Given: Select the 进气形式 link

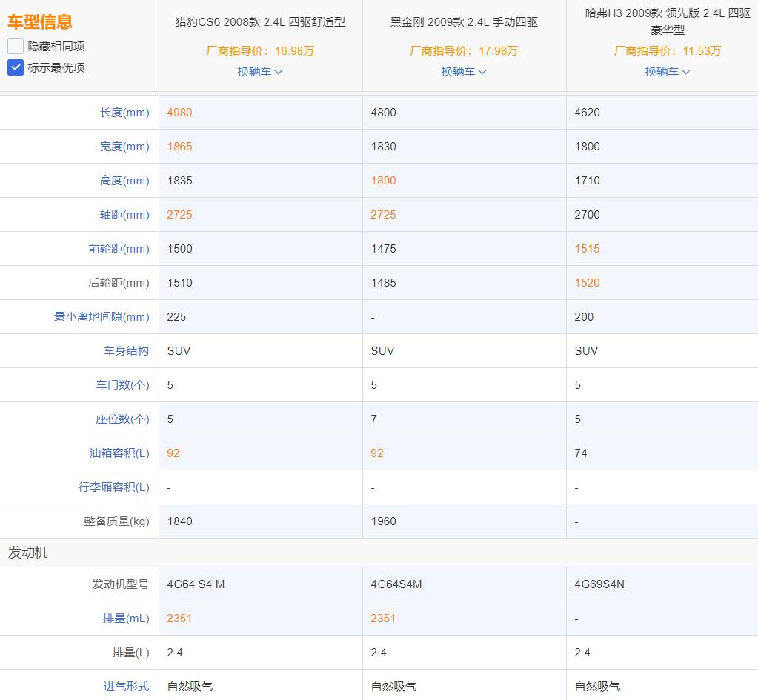Looking at the screenshot, I should click(x=126, y=686).
